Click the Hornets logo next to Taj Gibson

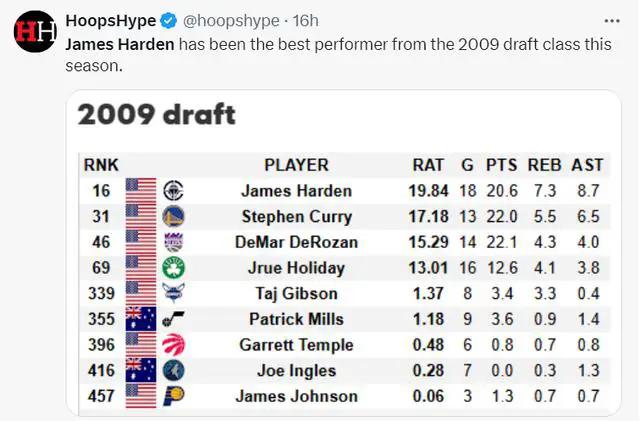click(173, 293)
